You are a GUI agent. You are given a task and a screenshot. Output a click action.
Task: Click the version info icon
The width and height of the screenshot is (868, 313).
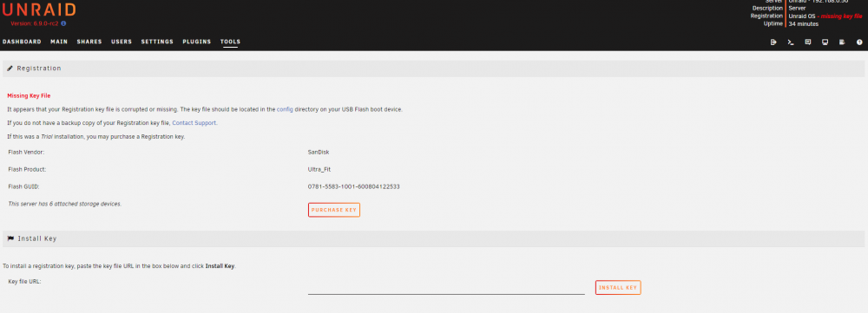point(63,23)
